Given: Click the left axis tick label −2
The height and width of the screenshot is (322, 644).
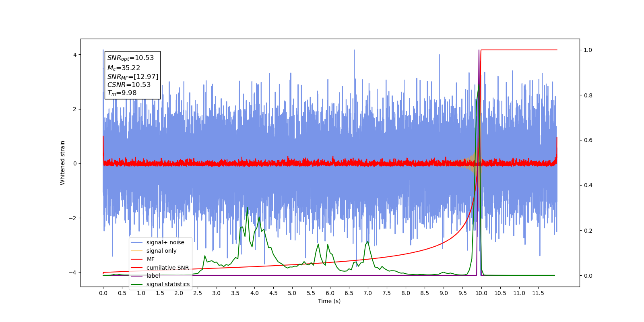Looking at the screenshot, I should 73,218.
